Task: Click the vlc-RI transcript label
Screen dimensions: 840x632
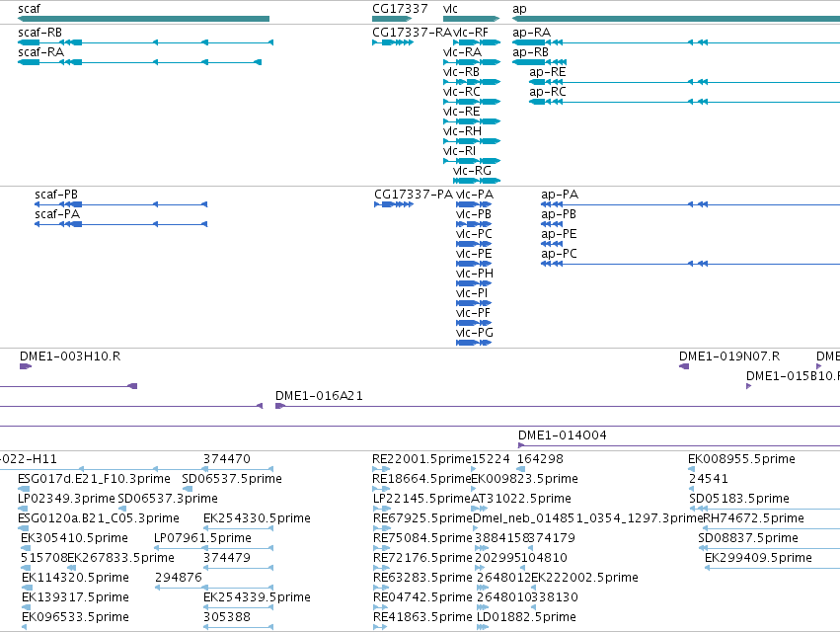Action: pos(460,151)
